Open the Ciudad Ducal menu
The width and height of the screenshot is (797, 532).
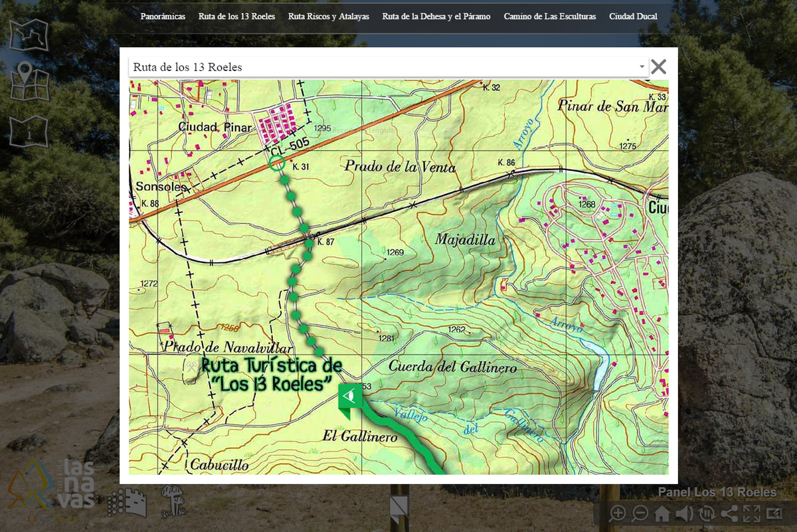point(633,17)
